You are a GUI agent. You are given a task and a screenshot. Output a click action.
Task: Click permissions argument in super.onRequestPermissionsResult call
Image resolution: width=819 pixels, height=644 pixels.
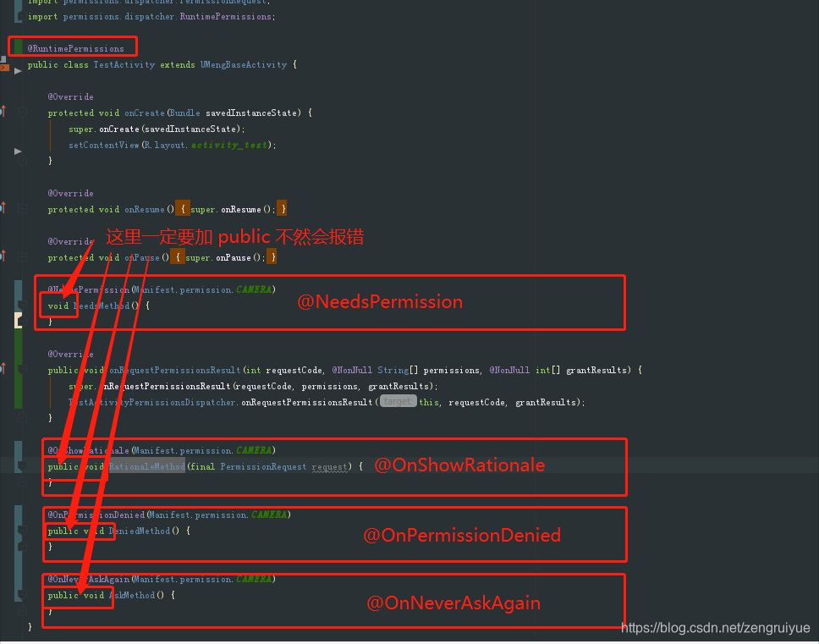click(329, 386)
